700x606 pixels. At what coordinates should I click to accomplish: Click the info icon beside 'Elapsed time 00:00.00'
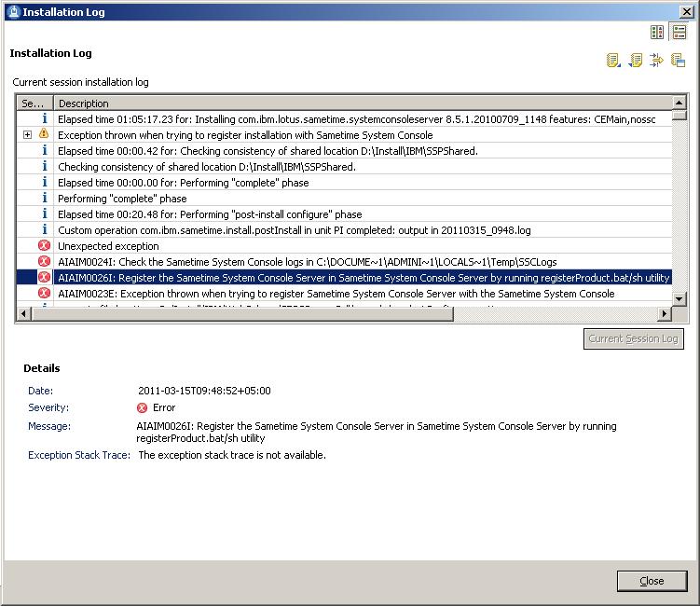coord(44,182)
